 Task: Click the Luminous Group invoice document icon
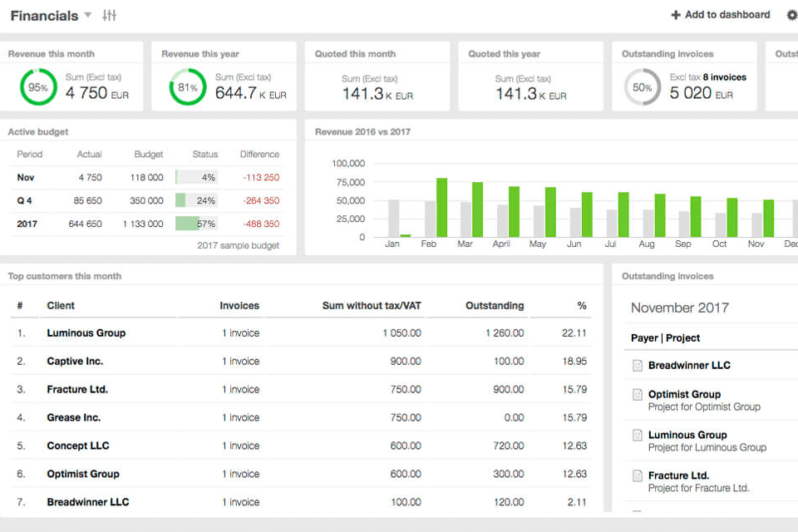pos(638,435)
